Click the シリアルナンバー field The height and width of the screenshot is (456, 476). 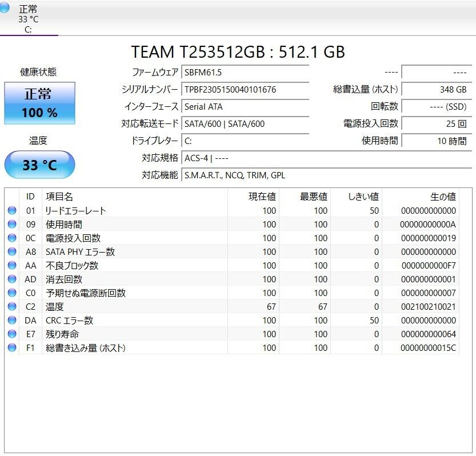pos(245,90)
